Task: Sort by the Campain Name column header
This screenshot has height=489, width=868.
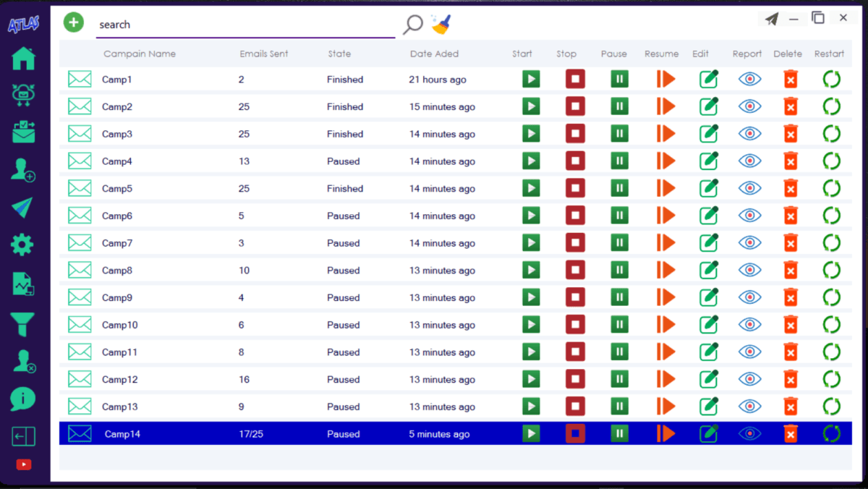Action: point(139,54)
